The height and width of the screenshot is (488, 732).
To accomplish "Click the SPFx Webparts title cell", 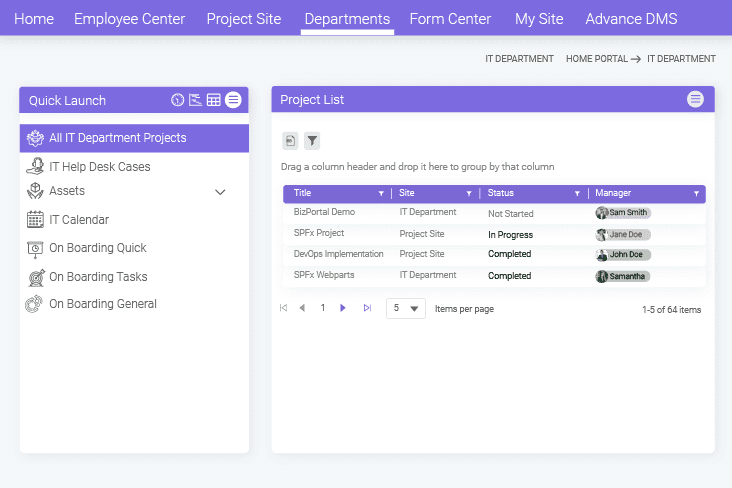I will tap(324, 275).
